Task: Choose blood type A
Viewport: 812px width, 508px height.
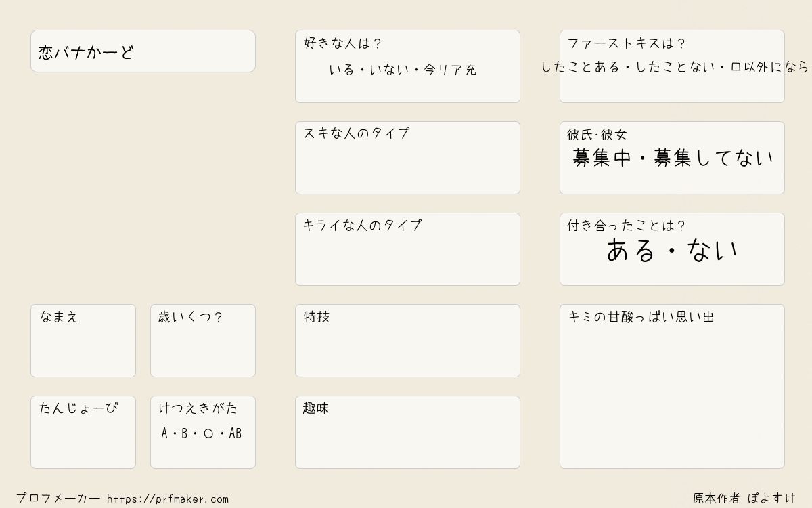Action: click(x=164, y=433)
